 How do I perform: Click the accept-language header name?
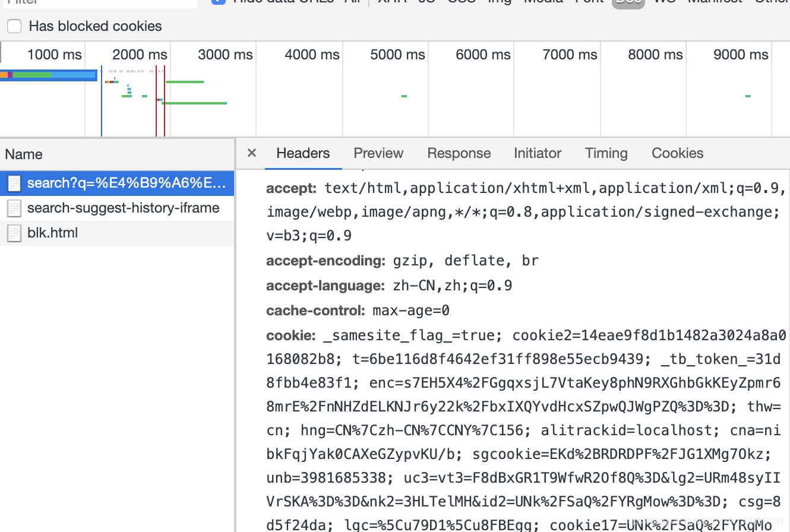coord(326,286)
